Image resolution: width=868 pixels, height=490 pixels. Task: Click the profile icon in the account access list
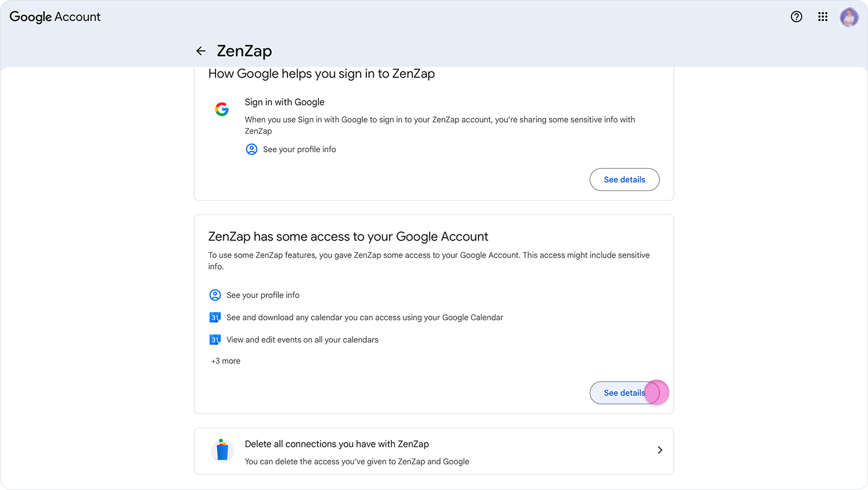(x=215, y=295)
